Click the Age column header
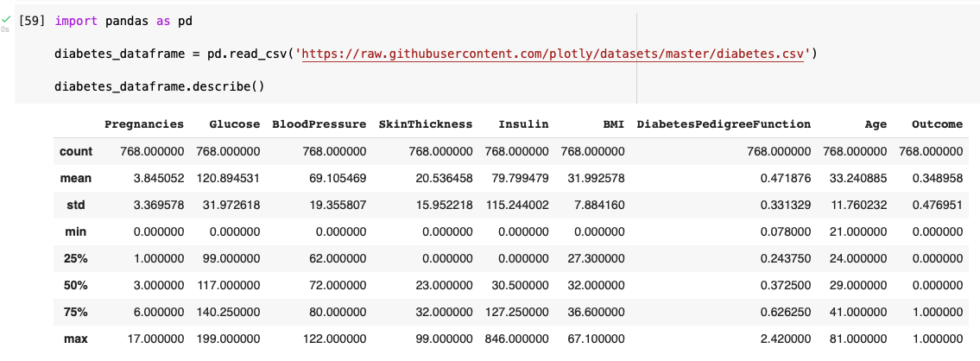Viewport: 980px width, 361px height. tap(876, 124)
